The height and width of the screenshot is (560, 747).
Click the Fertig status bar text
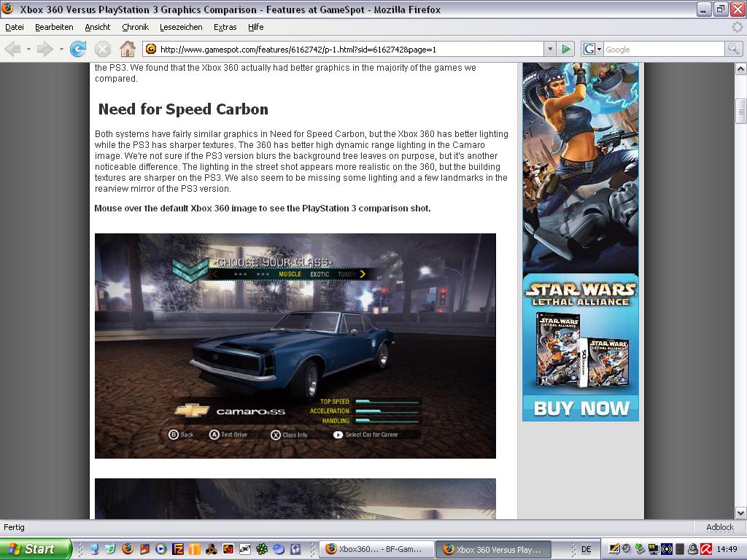[15, 527]
